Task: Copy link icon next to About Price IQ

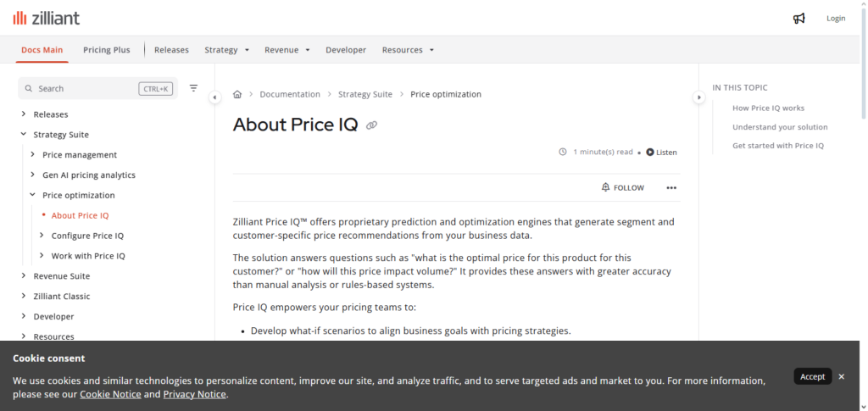Action: pyautogui.click(x=372, y=125)
